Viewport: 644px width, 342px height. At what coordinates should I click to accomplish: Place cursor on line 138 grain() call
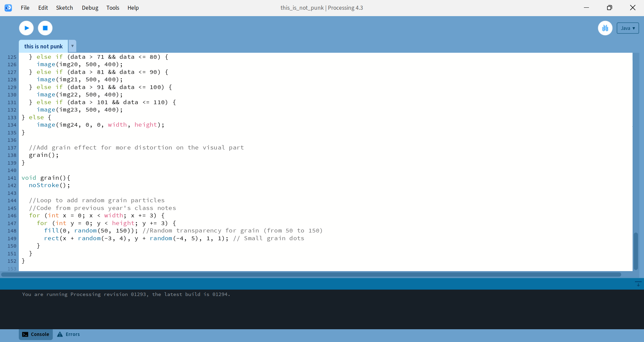click(x=44, y=155)
